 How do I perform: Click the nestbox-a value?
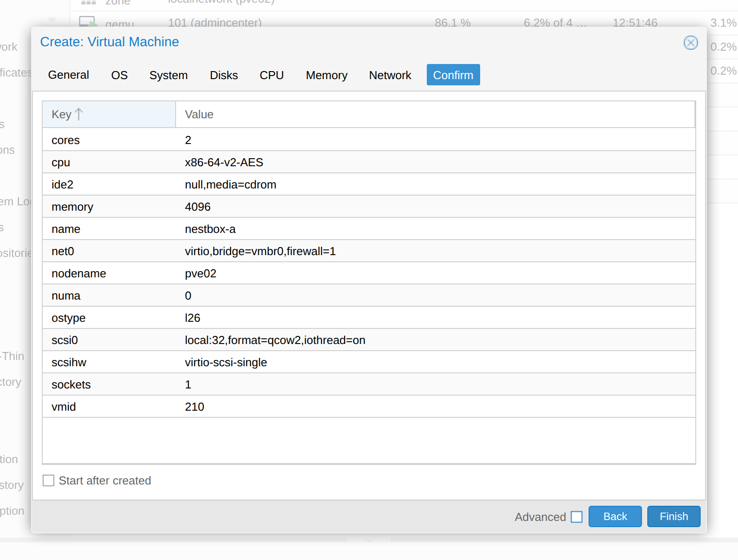(210, 229)
